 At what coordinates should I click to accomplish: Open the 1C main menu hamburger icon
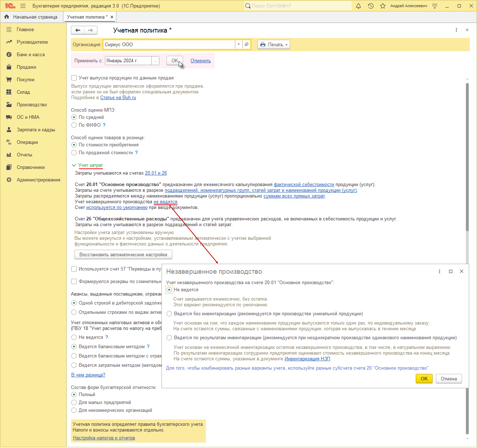(23, 6)
